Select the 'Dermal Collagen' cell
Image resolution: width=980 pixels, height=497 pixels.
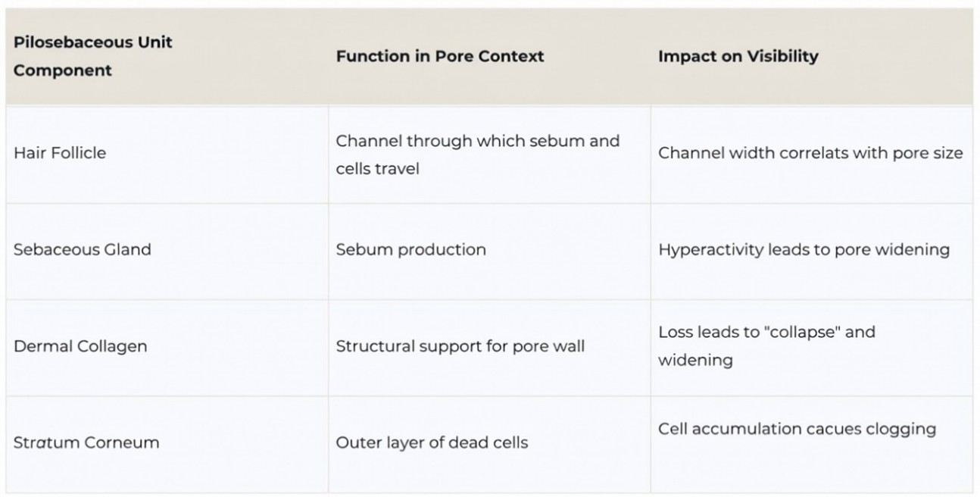[x=167, y=347]
